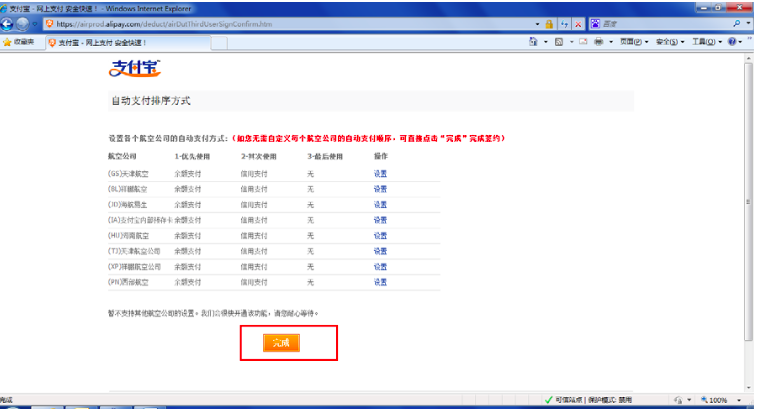Click the gold security lock icon
Screen dimensions: 757x409
pyautogui.click(x=549, y=24)
